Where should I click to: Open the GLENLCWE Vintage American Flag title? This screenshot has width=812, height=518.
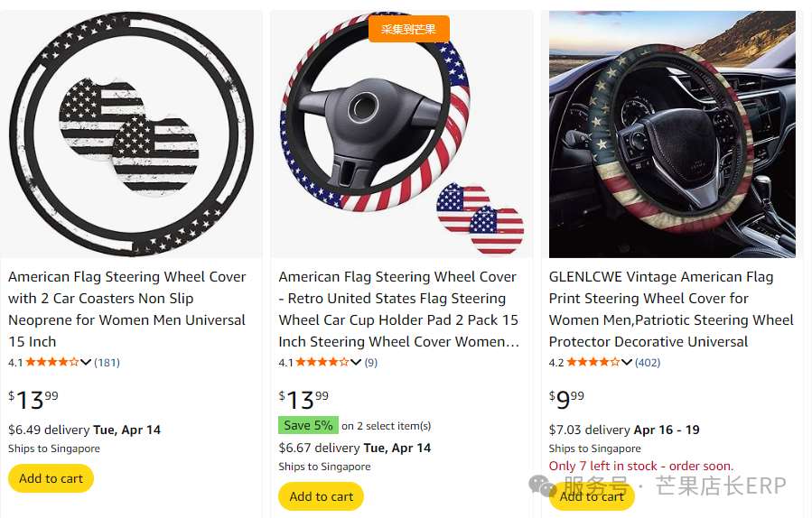pos(671,309)
